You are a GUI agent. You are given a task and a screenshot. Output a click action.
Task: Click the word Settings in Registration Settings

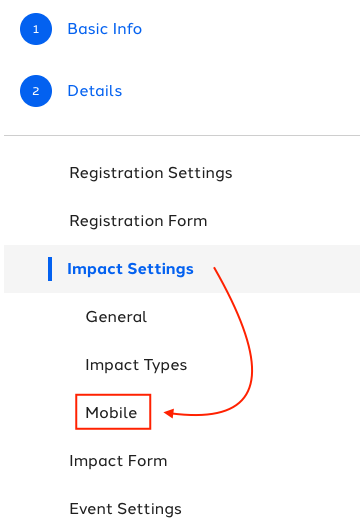(200, 173)
